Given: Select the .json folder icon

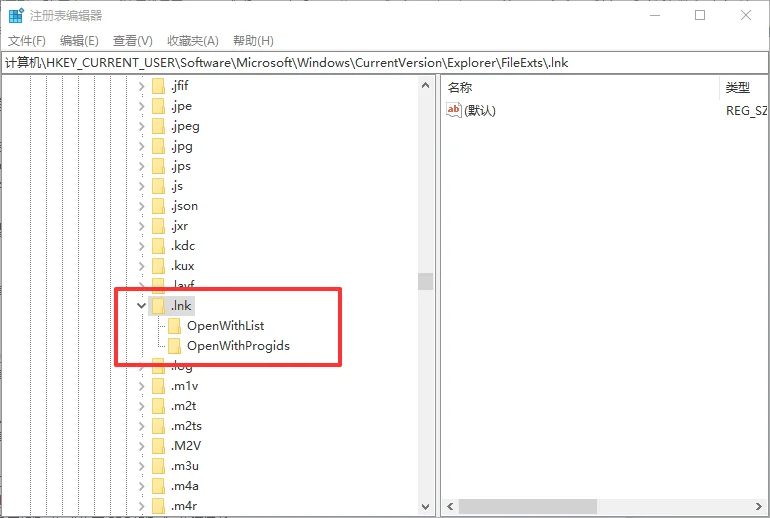Looking at the screenshot, I should point(158,206).
